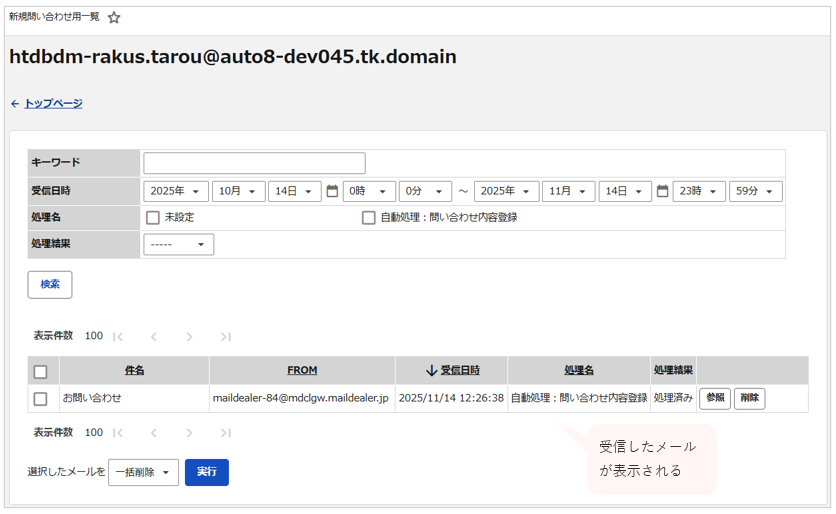Follow the トップページ link

53,103
